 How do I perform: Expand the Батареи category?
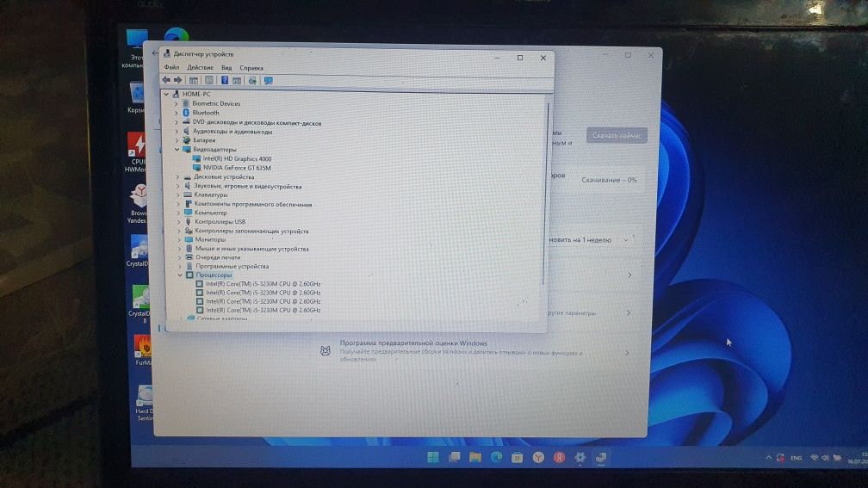[177, 140]
